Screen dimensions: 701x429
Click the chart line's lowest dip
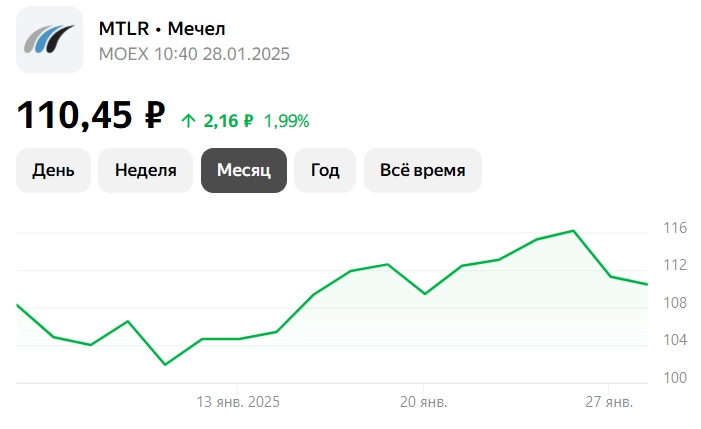[x=165, y=364]
